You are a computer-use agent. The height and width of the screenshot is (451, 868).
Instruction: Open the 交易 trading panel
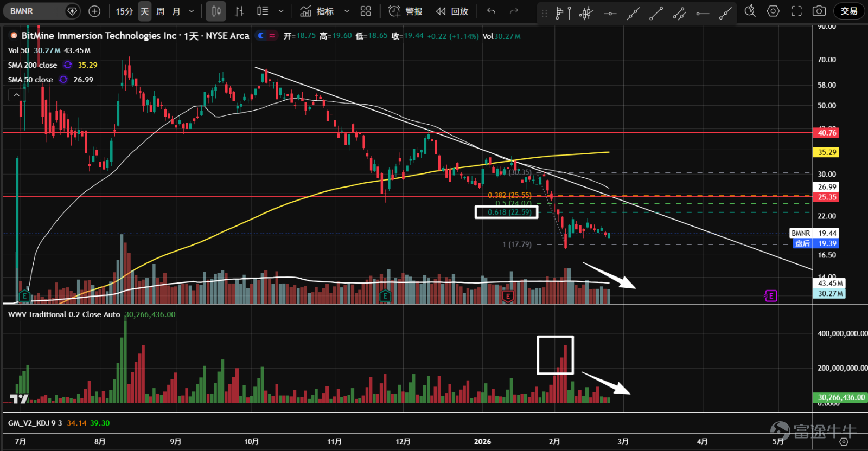coord(849,11)
